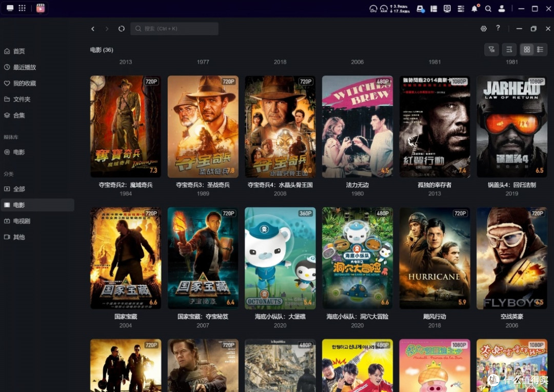The height and width of the screenshot is (392, 554).
Task: Minimize the video player inner window
Action: pyautogui.click(x=519, y=29)
